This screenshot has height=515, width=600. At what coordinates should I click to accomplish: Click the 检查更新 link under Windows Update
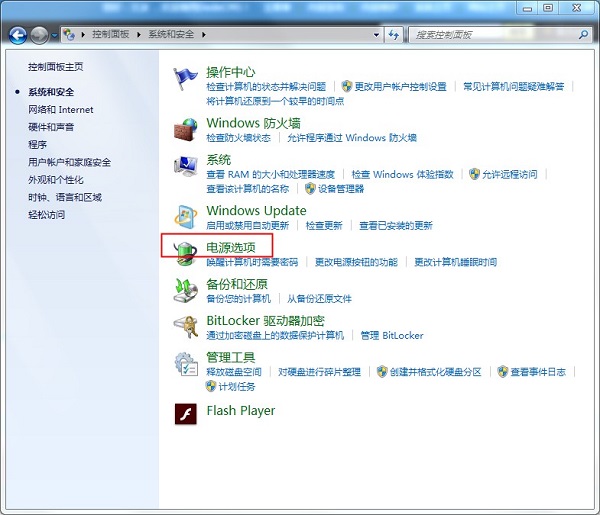coord(324,225)
